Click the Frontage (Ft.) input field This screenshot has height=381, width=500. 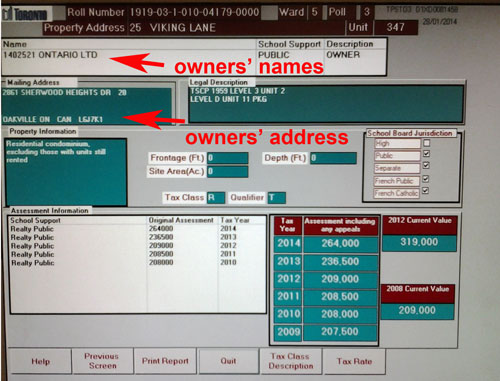click(228, 158)
